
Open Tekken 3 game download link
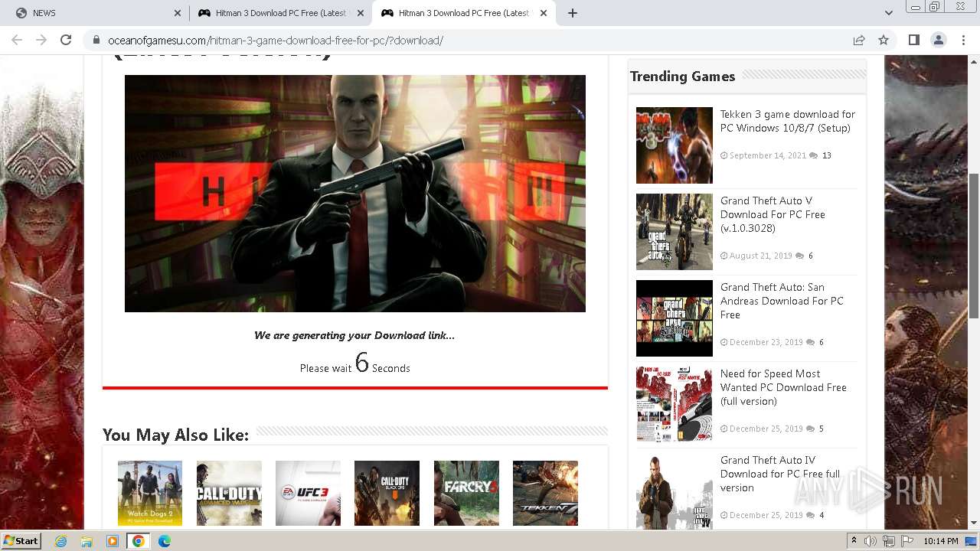pos(787,121)
